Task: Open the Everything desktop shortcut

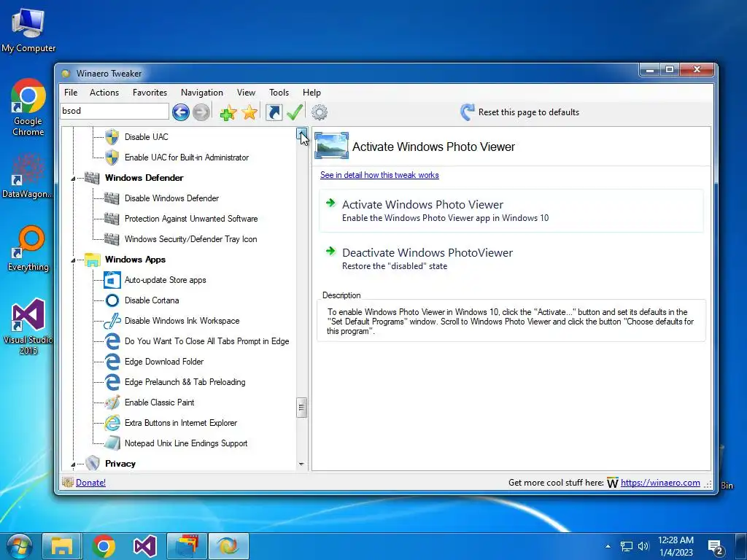Action: tap(28, 249)
